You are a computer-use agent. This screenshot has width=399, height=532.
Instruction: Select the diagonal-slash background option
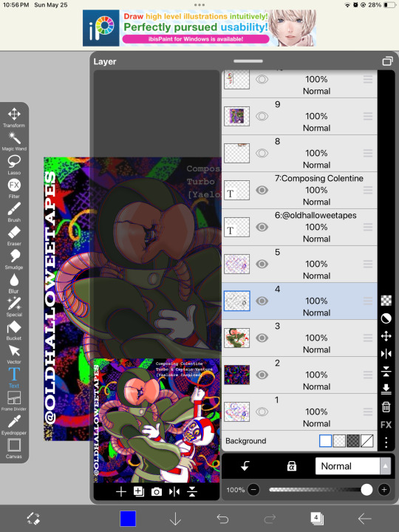coord(367,440)
